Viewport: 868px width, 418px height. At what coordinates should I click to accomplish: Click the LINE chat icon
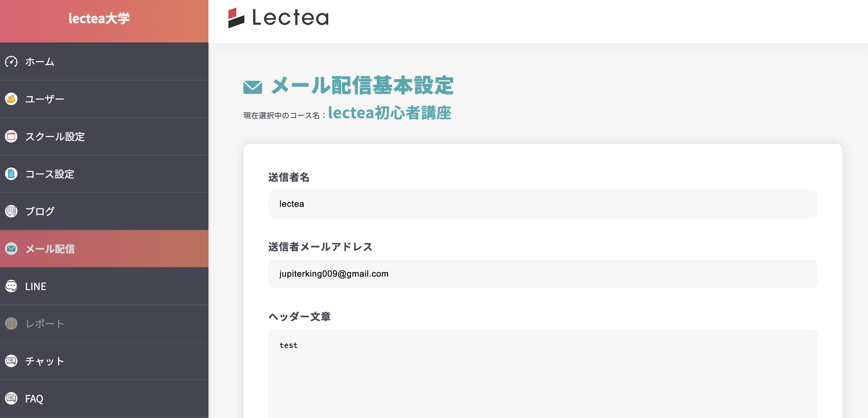(x=11, y=286)
